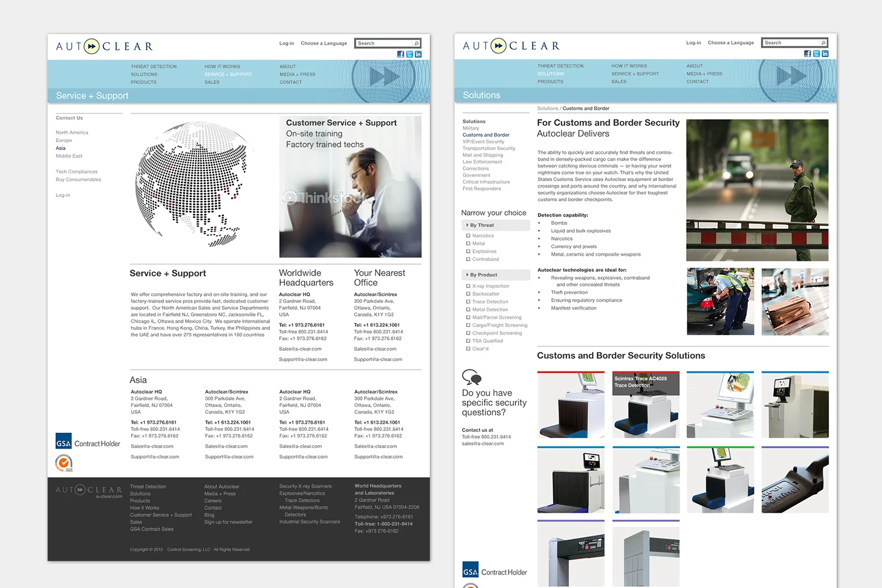Click Autoclear logo on Solutions page
882x588 pixels.
511,46
